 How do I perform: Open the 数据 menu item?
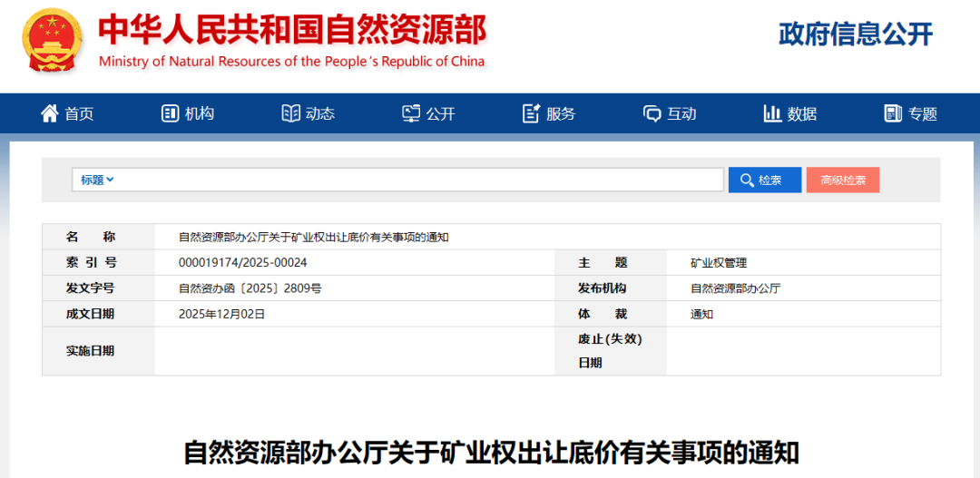(x=802, y=113)
